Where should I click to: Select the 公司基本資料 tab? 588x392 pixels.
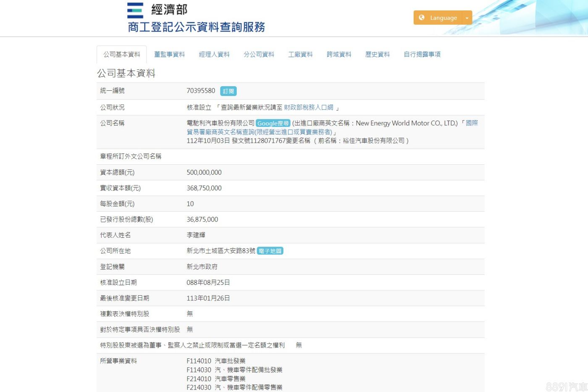tap(122, 55)
